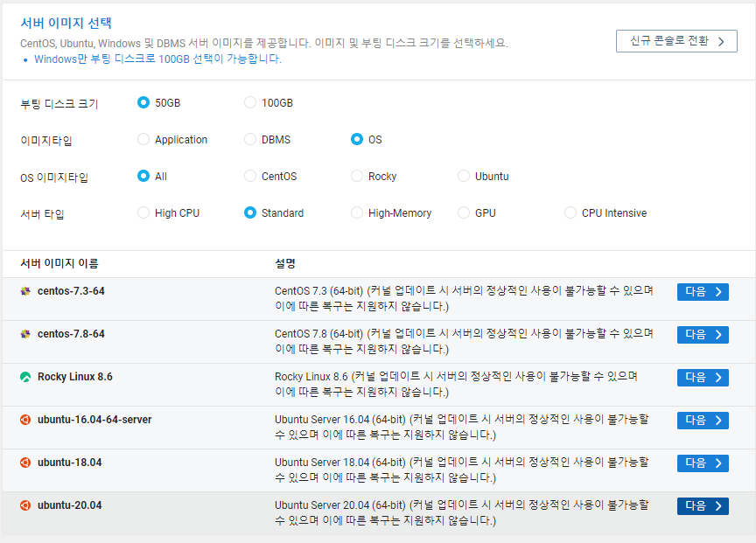Choose OS image type
This screenshot has width=756, height=543.
pyautogui.click(x=357, y=139)
